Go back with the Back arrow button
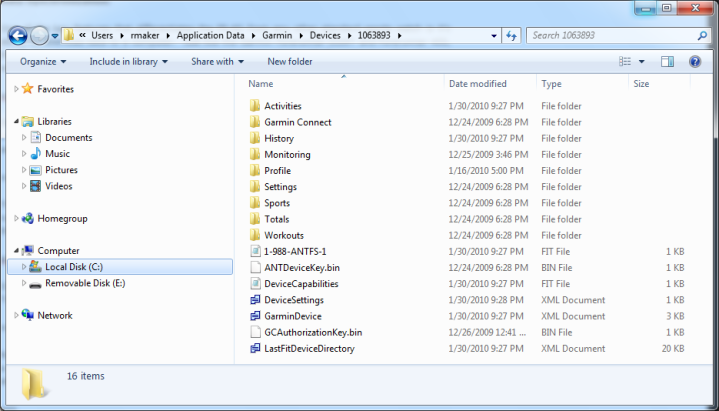Viewport: 719px width, 411px height. pos(18,35)
